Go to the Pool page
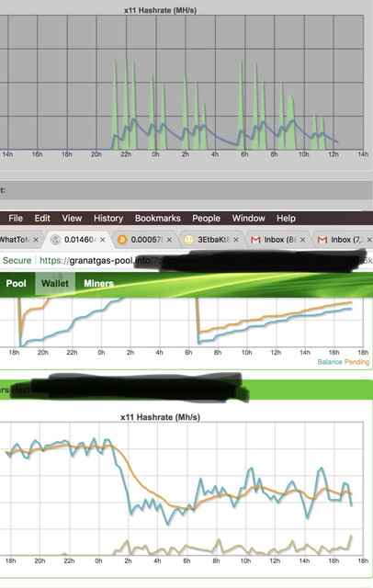This screenshot has width=373, height=588. point(17,284)
